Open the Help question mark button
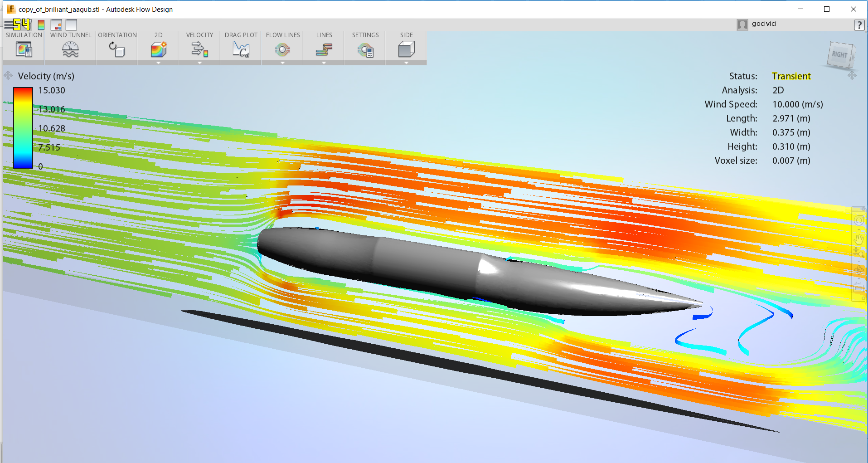 [859, 24]
